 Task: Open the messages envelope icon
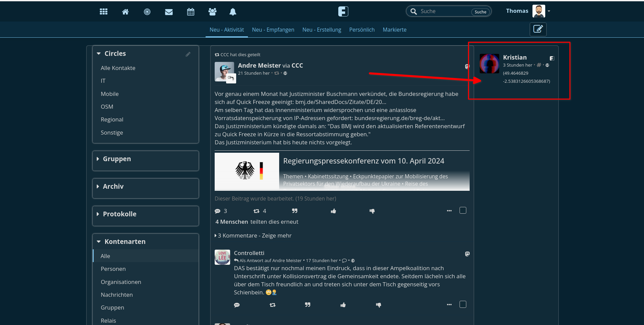169,12
